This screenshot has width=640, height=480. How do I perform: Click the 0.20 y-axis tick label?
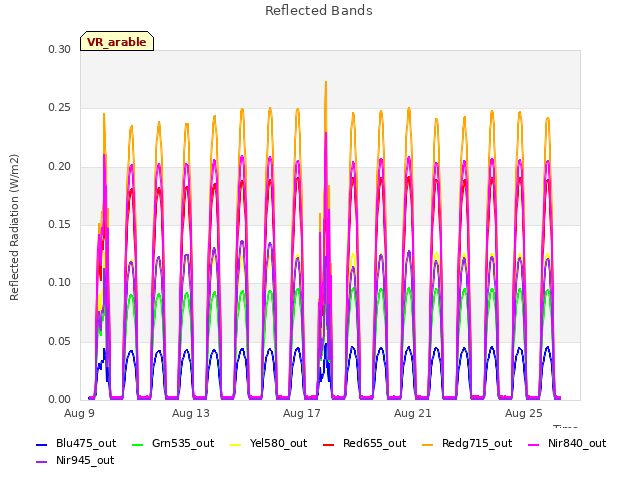coord(59,167)
